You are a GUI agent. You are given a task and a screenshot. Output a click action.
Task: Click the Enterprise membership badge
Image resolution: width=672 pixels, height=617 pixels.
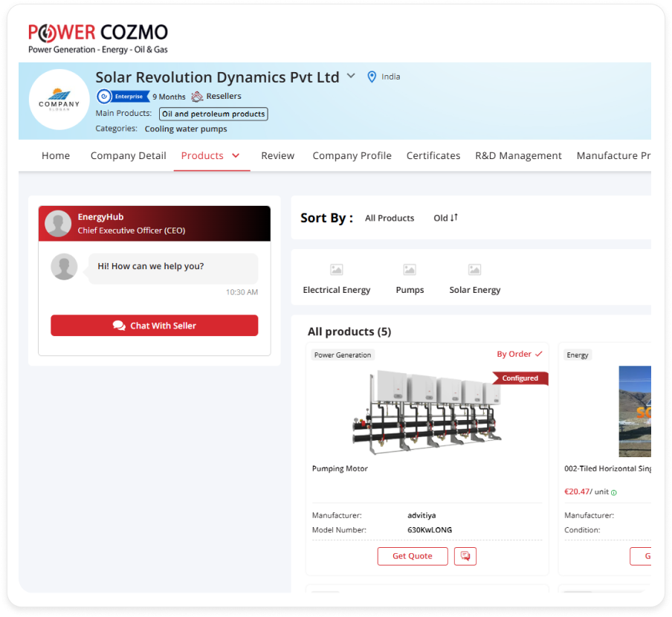pyautogui.click(x=123, y=97)
